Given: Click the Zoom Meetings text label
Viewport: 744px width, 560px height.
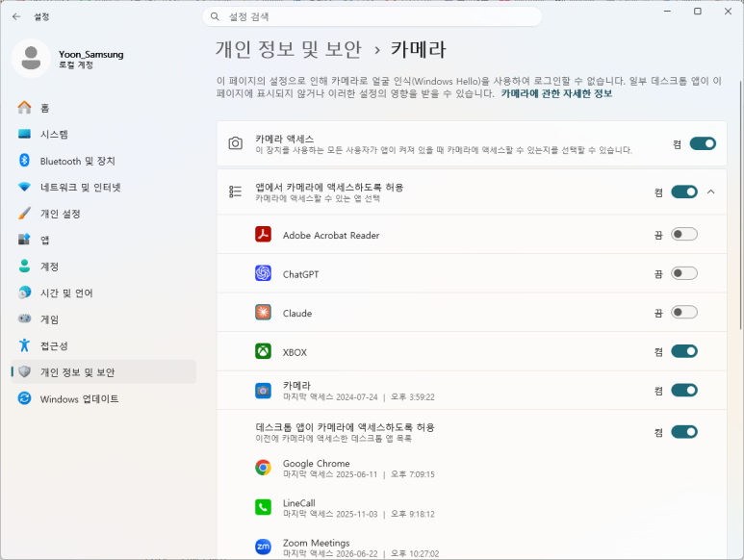Looking at the screenshot, I should (x=317, y=543).
